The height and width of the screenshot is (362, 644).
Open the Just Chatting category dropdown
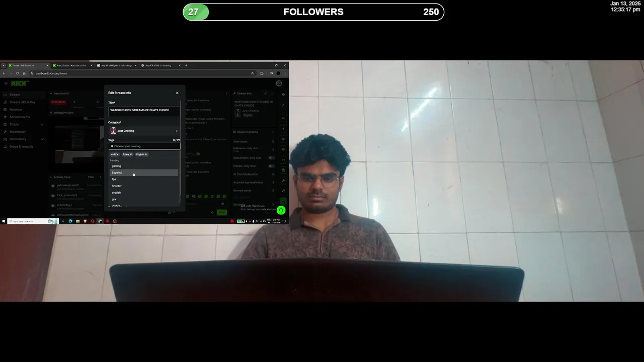coord(144,131)
